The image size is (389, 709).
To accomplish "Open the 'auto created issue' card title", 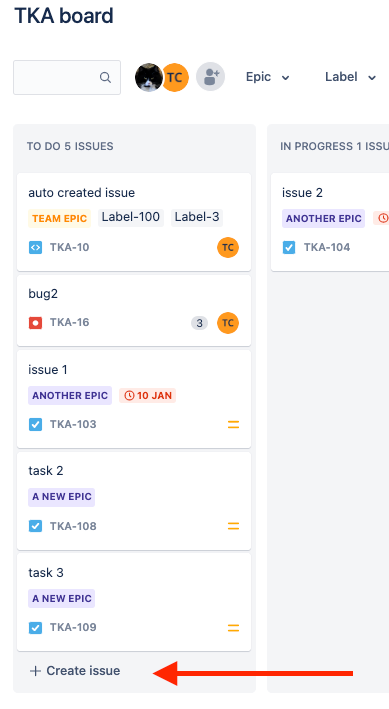I will click(81, 193).
